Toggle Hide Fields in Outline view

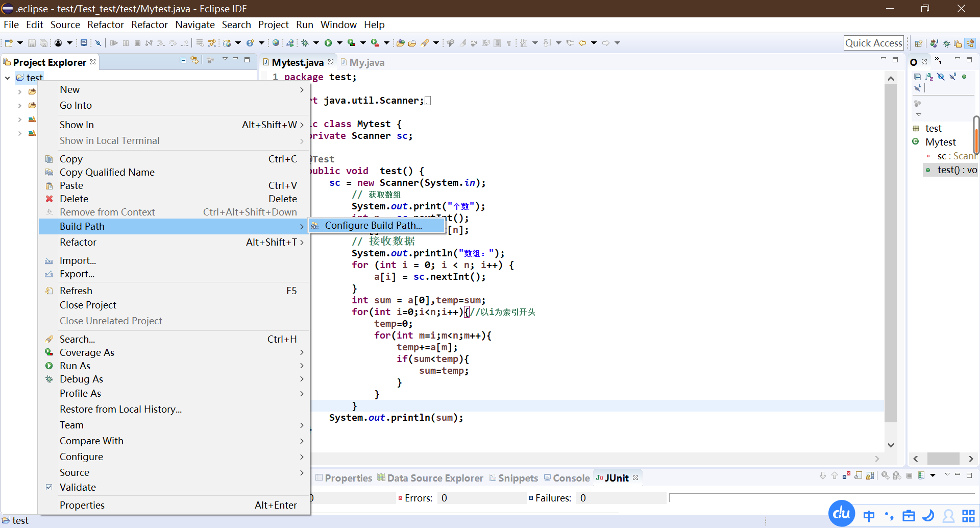tap(941, 77)
